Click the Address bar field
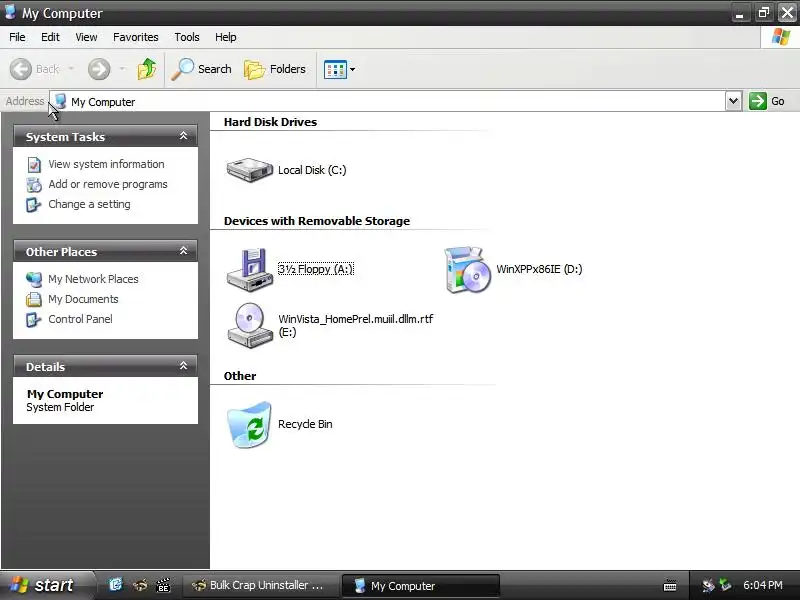Image resolution: width=800 pixels, height=600 pixels. pyautogui.click(x=388, y=102)
